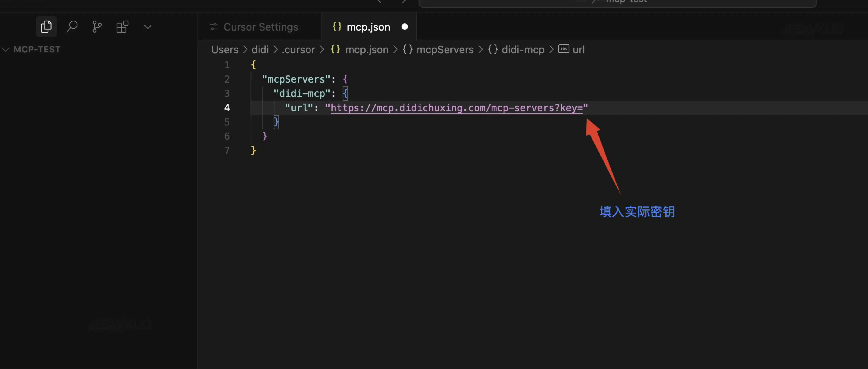Open the Extensions blocks icon
The height and width of the screenshot is (369, 868).
[122, 27]
